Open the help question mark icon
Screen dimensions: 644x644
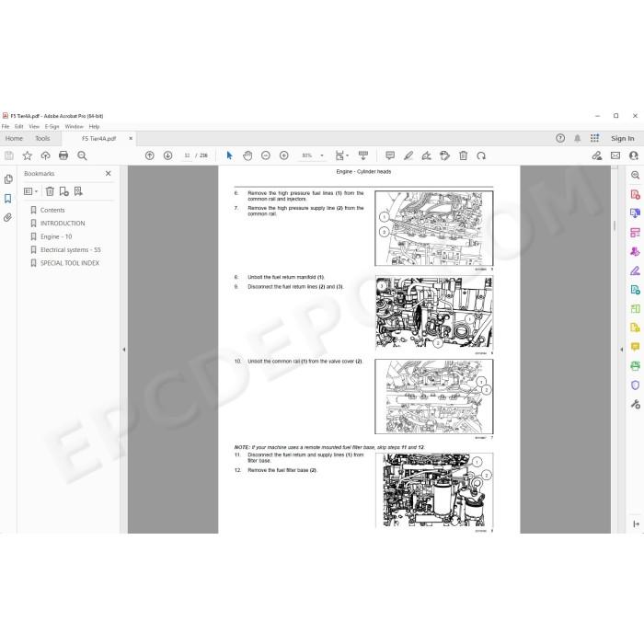pyautogui.click(x=560, y=138)
